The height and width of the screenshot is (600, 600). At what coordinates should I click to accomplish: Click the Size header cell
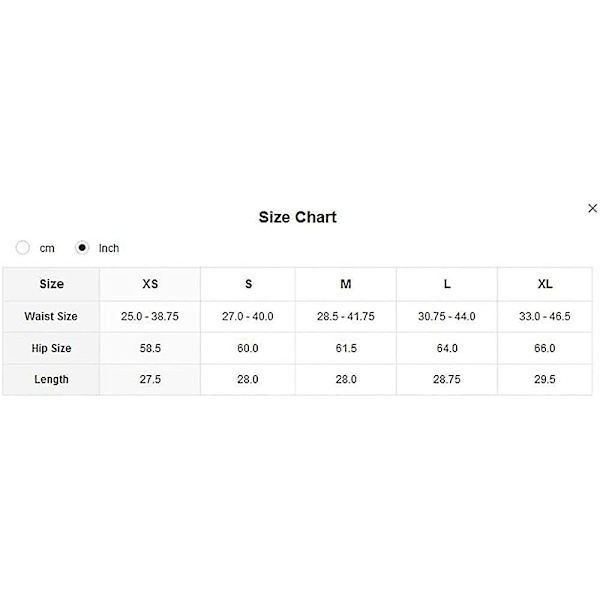51,284
